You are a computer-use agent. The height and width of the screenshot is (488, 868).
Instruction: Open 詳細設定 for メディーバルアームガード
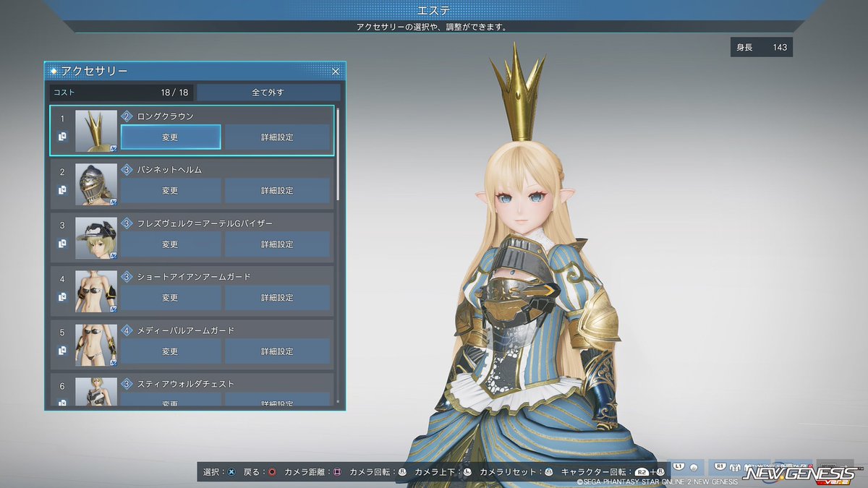coord(277,351)
